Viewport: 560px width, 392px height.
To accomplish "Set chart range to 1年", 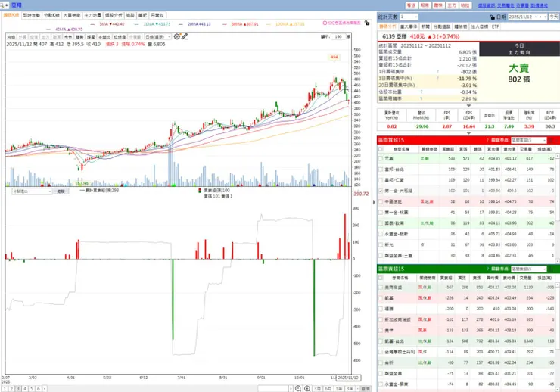I will pyautogui.click(x=339, y=389).
